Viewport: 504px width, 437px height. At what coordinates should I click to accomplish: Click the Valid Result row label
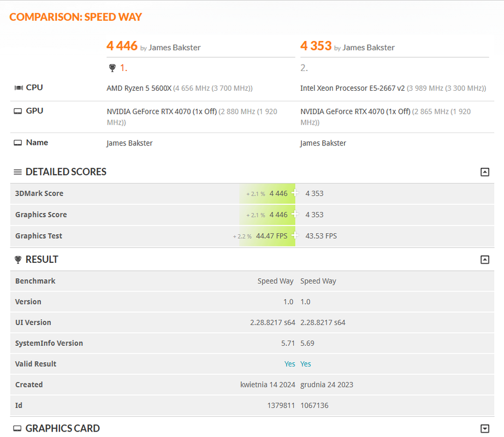click(x=35, y=364)
